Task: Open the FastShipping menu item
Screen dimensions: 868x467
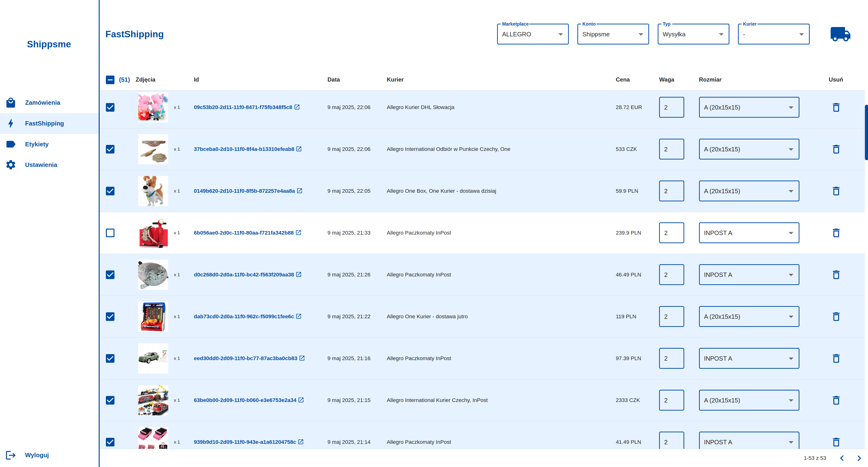Action: (x=49, y=123)
